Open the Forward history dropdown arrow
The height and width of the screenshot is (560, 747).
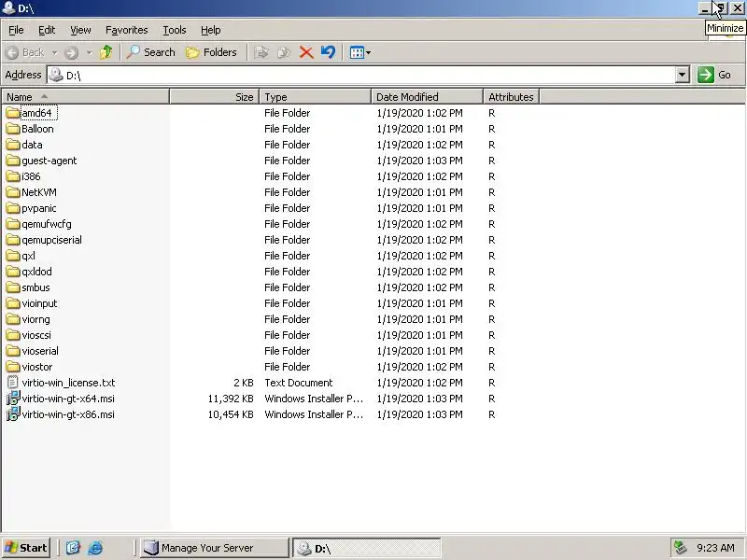click(x=89, y=52)
